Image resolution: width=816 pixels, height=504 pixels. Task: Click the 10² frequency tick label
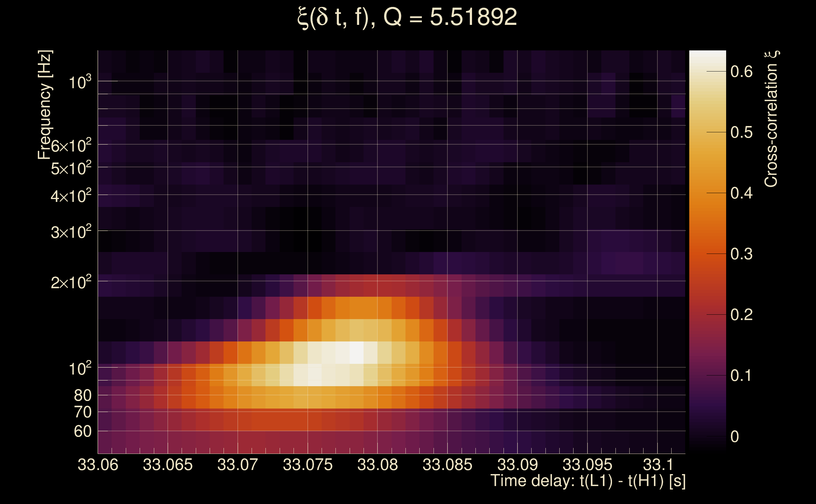[80, 369]
